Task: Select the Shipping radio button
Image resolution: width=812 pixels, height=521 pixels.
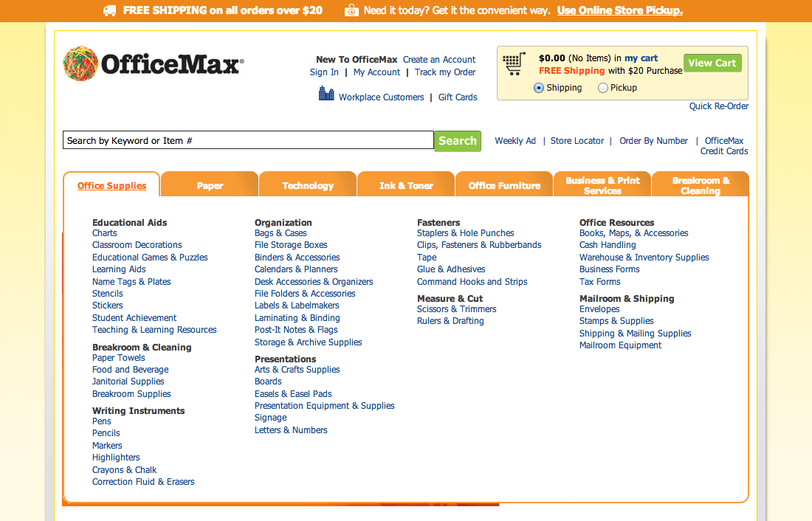Action: point(538,87)
